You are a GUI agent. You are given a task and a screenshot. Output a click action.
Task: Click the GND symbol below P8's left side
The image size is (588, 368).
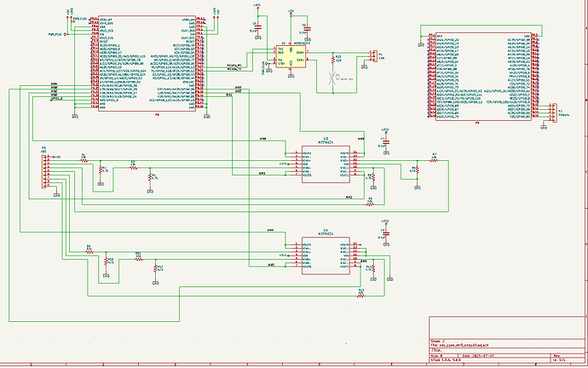[72, 113]
